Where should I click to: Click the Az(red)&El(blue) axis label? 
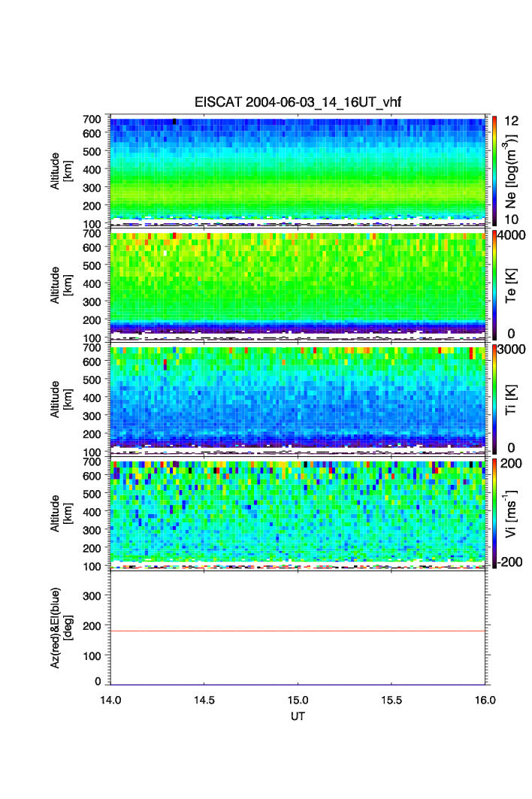click(60, 628)
